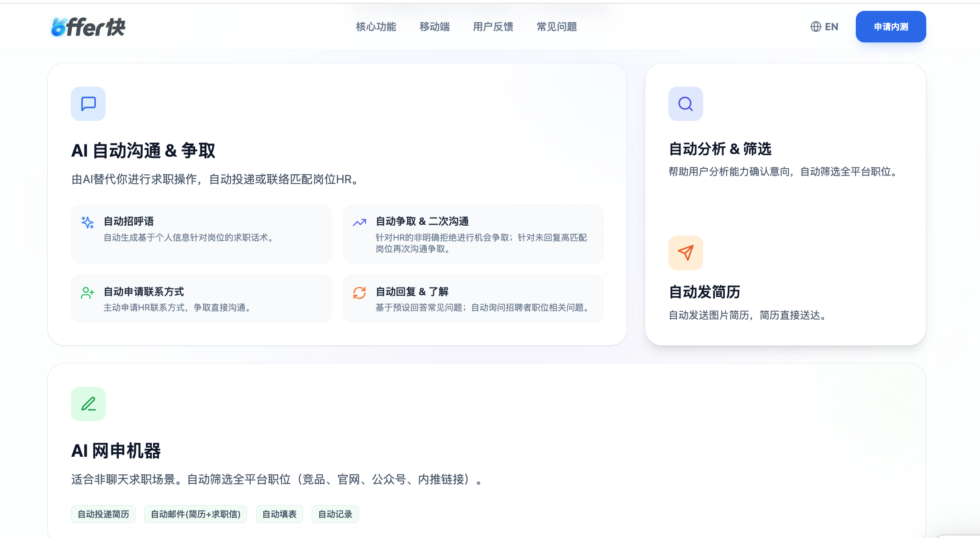Click the 自动记录 tag
This screenshot has height=538, width=980.
coord(335,514)
